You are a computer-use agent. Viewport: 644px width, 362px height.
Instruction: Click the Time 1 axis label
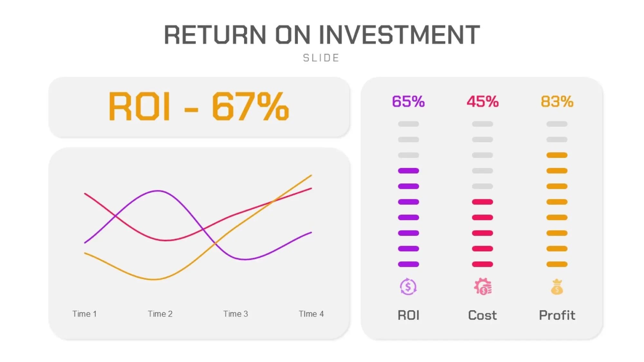coord(84,314)
